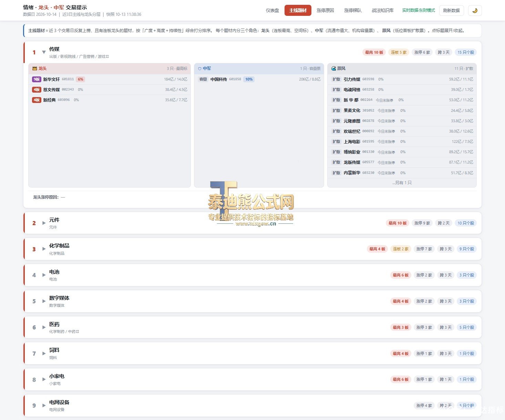
Task: Click 9板 badge of 新华文轩
Action: (37, 79)
